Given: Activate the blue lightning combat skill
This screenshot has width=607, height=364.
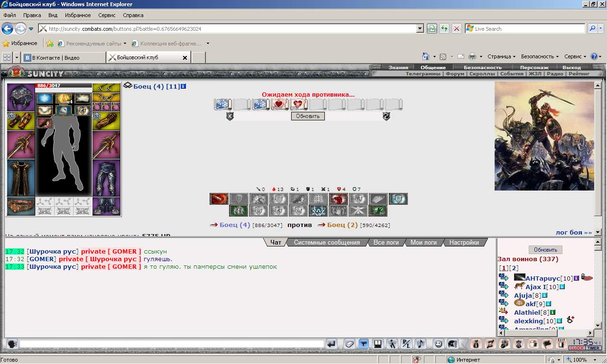Looking at the screenshot, I should pos(318,211).
